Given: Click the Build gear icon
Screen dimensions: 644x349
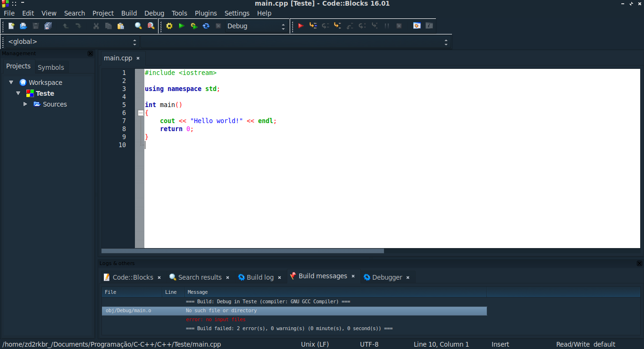Looking at the screenshot, I should click(x=169, y=26).
